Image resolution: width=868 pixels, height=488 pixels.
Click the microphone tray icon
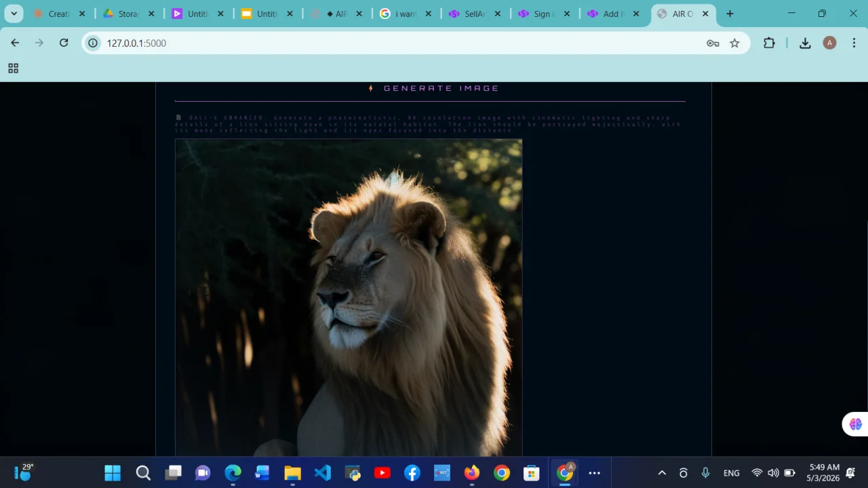point(705,473)
